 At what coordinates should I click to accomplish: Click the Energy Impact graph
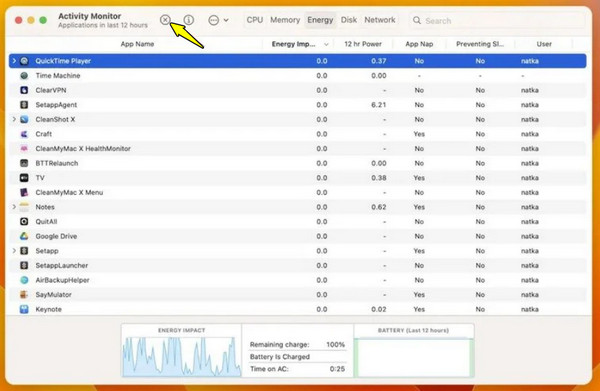[x=181, y=357]
